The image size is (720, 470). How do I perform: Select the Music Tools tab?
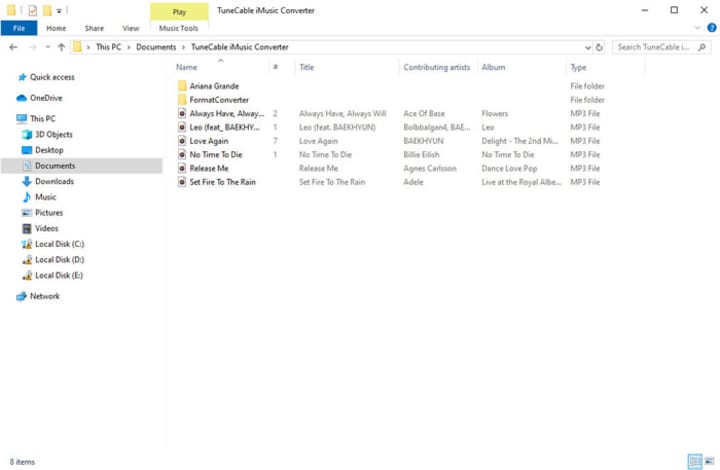pyautogui.click(x=179, y=28)
